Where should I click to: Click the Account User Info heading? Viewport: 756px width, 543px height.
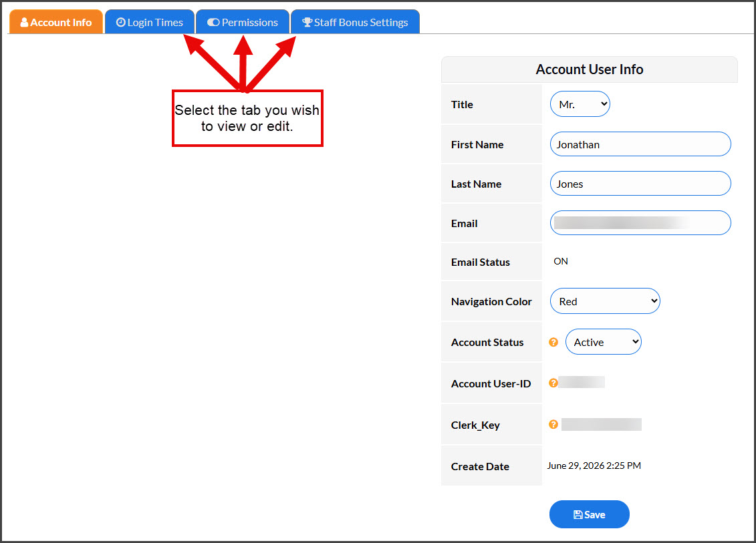pyautogui.click(x=589, y=69)
